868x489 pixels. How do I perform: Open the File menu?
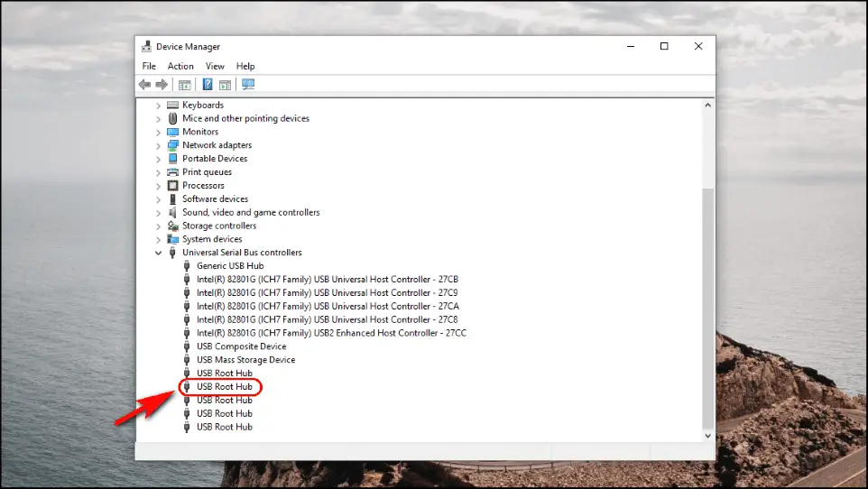149,66
